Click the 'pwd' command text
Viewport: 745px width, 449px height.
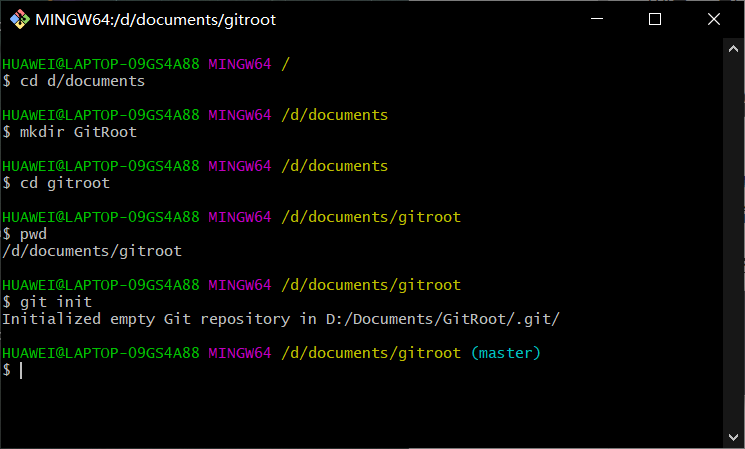[33, 234]
